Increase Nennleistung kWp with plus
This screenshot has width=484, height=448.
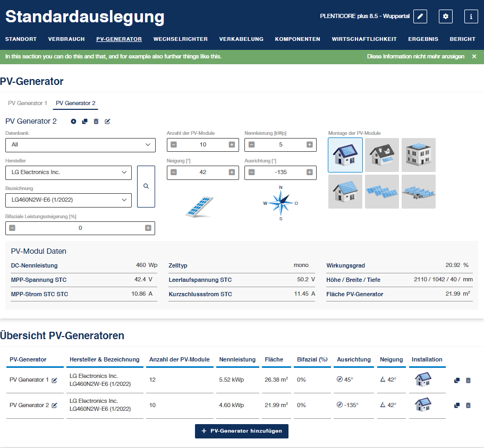[310, 144]
